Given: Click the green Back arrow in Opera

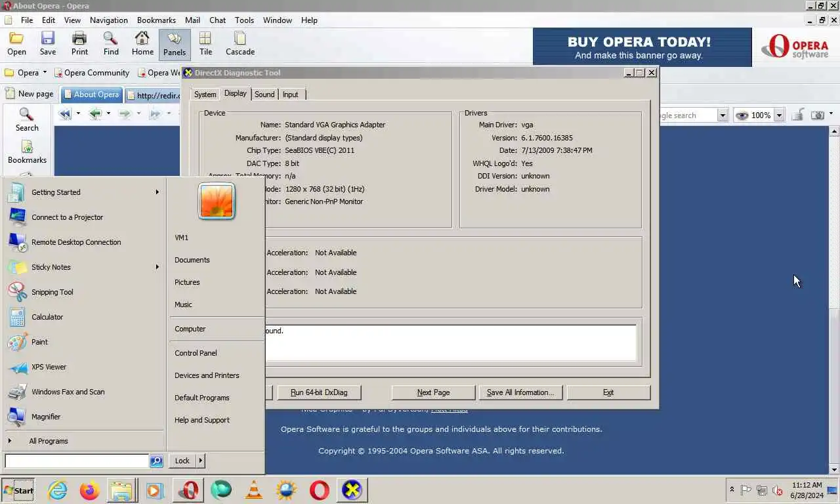Looking at the screenshot, I should 96,114.
